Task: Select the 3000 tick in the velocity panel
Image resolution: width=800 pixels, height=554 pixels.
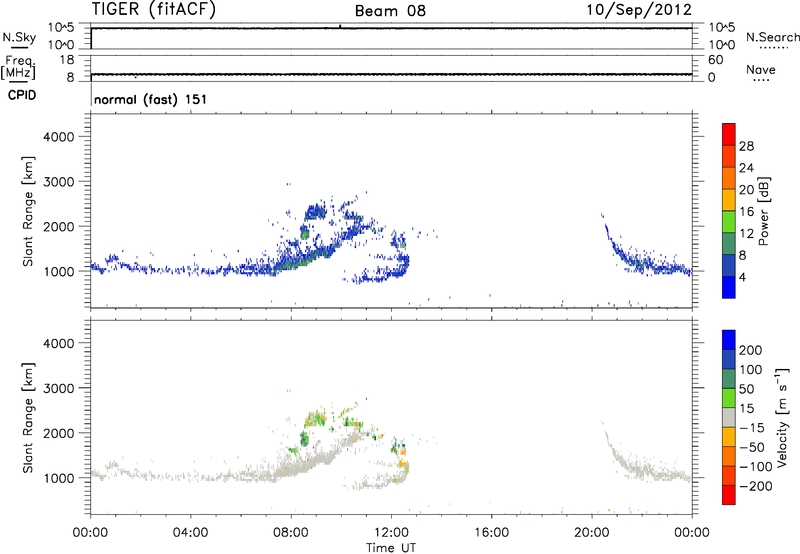Action: point(59,388)
